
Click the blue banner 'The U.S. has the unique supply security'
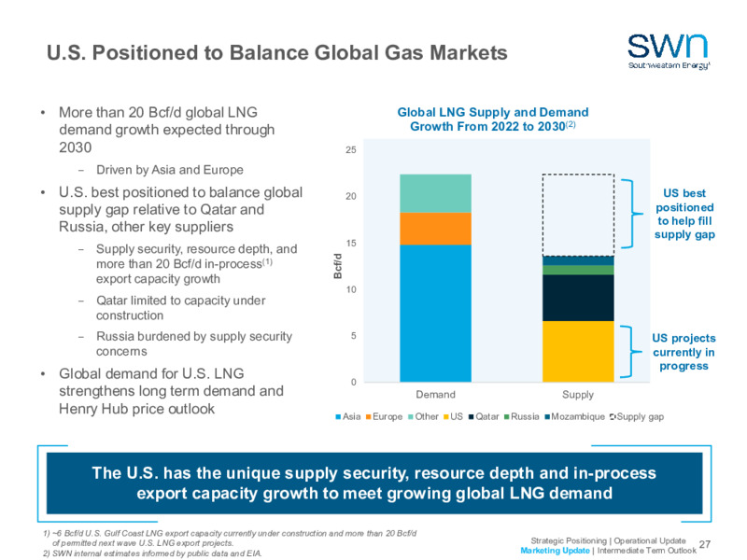pyautogui.click(x=374, y=483)
